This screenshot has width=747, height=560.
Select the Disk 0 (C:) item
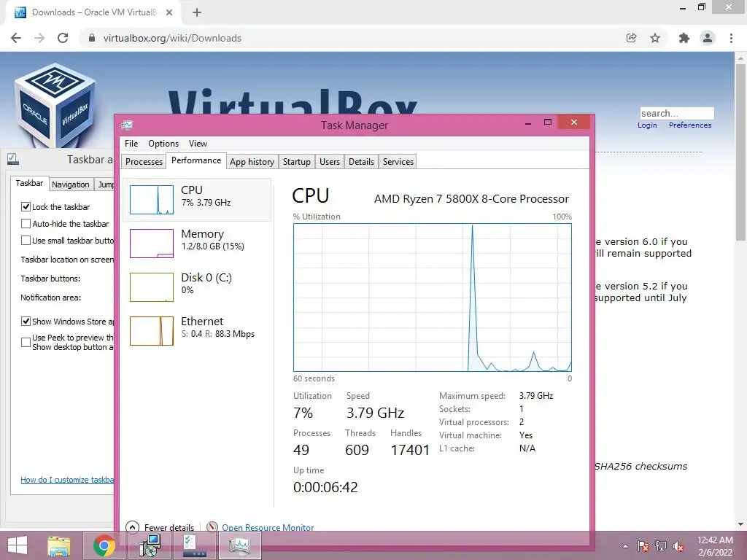[197, 287]
